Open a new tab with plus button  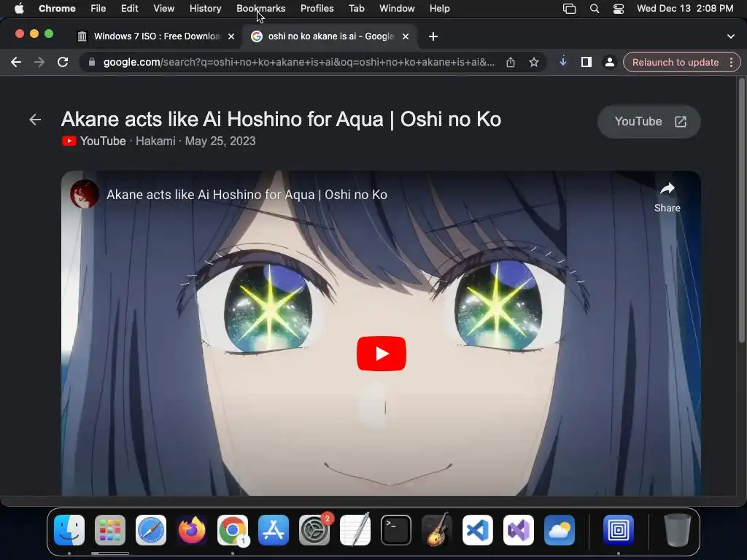(433, 36)
